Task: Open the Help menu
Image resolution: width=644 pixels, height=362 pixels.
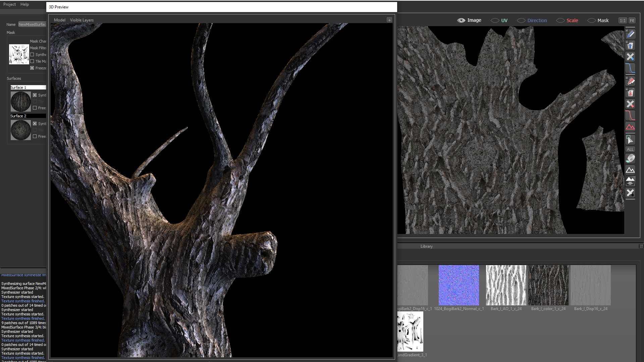Action: point(24,4)
